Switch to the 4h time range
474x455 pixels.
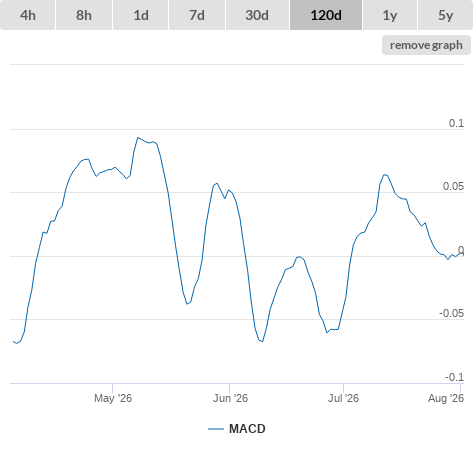pos(28,15)
